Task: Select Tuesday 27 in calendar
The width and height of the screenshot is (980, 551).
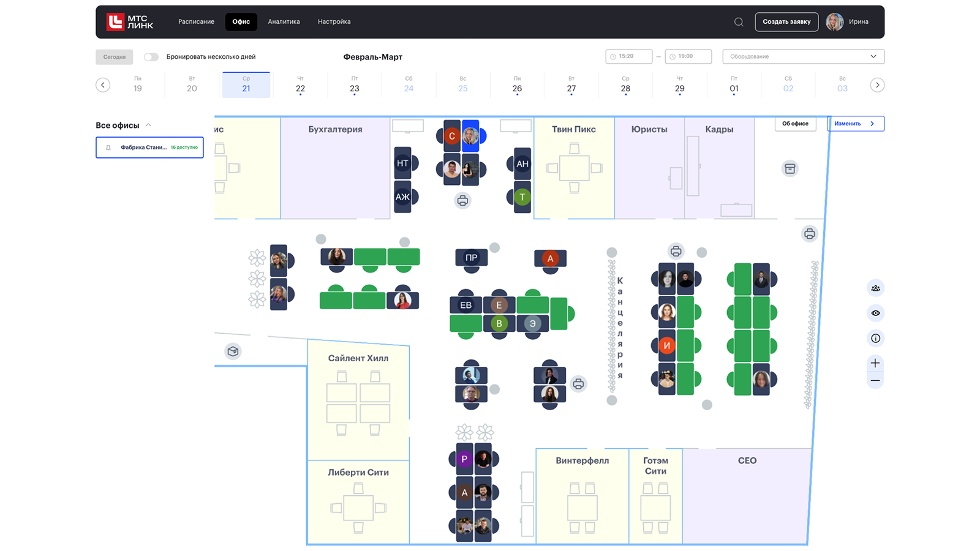Action: pos(571,84)
